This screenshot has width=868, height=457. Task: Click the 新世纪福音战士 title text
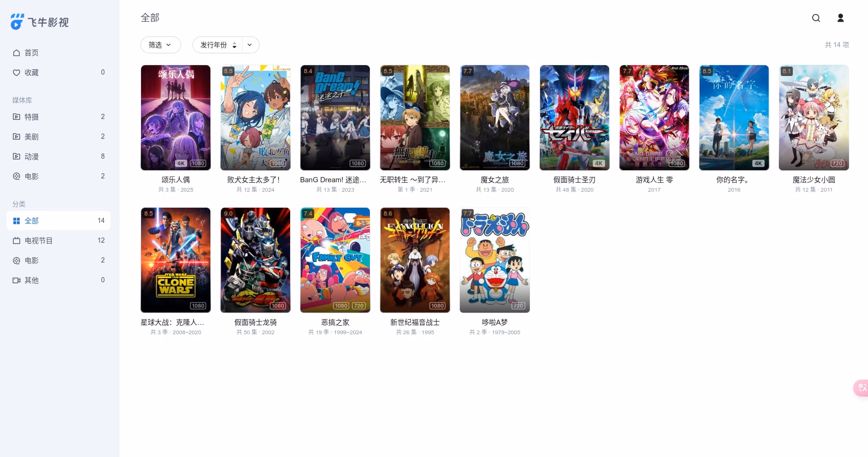pos(415,322)
